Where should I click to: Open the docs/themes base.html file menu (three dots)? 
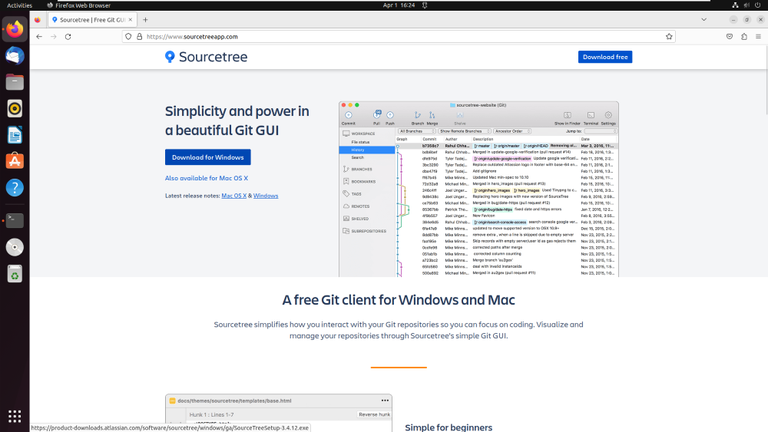[385, 401]
